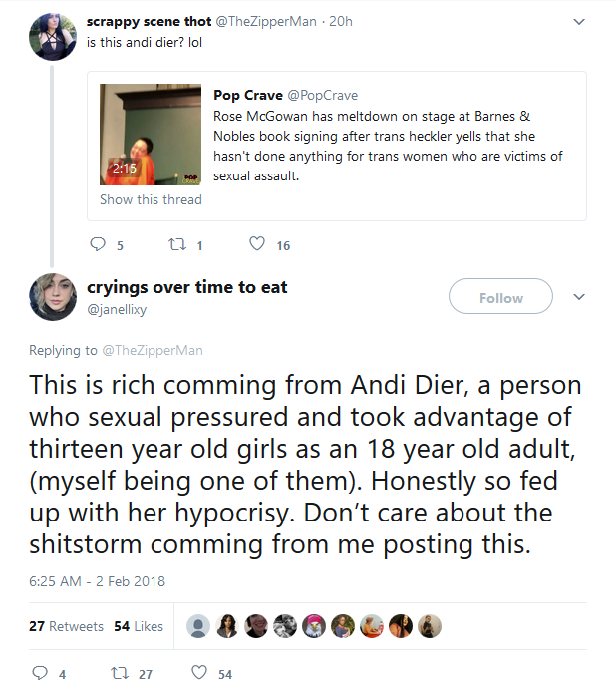Expand options chevron on TheZipperMan's tweet
Image resolution: width=616 pixels, height=695 pixels.
pos(579,21)
